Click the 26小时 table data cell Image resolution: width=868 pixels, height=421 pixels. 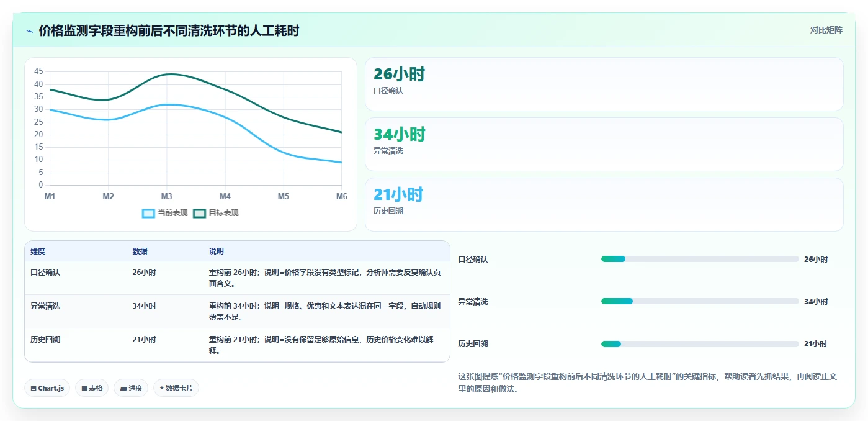click(144, 273)
